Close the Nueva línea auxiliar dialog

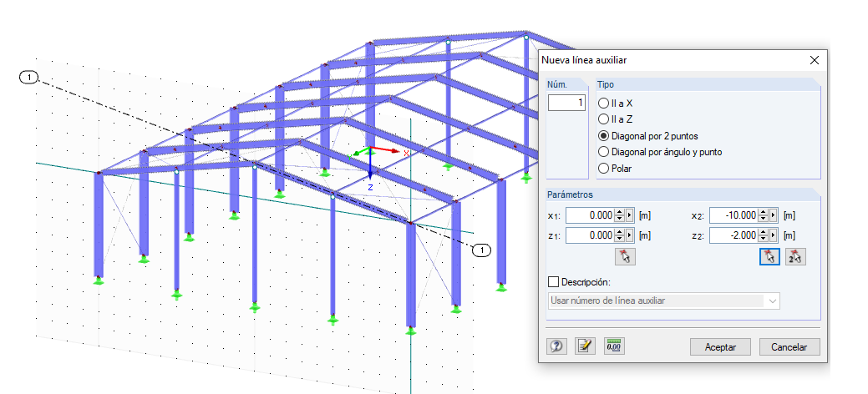[815, 60]
